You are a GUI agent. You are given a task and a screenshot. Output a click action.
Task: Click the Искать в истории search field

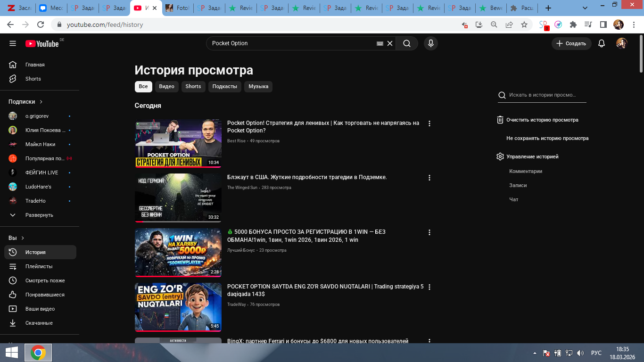[x=542, y=95]
